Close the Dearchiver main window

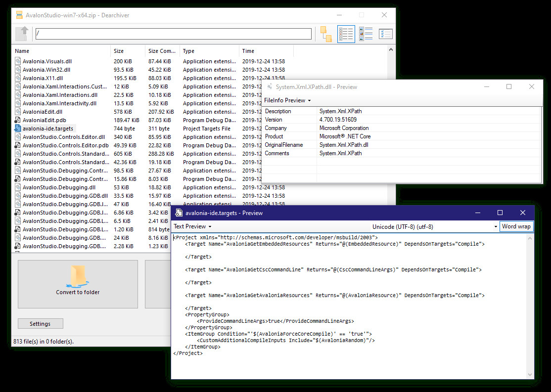tap(384, 15)
